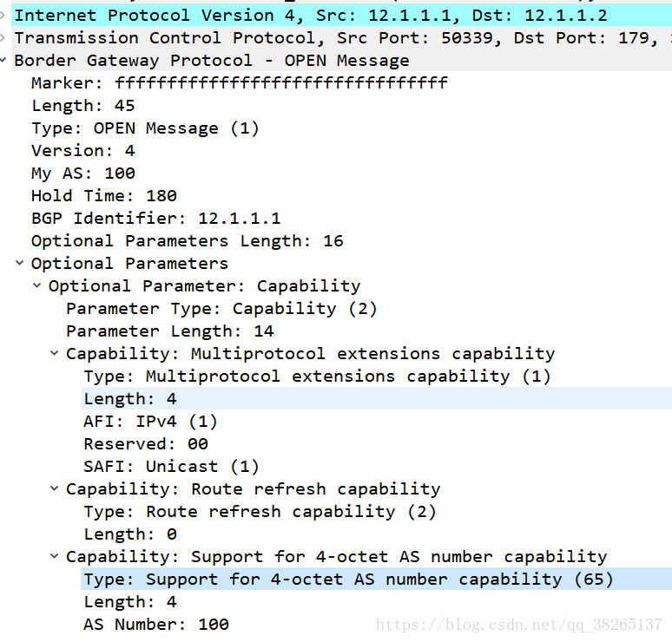Collapse Border Gateway Protocol OPEN Message section

click(3, 61)
